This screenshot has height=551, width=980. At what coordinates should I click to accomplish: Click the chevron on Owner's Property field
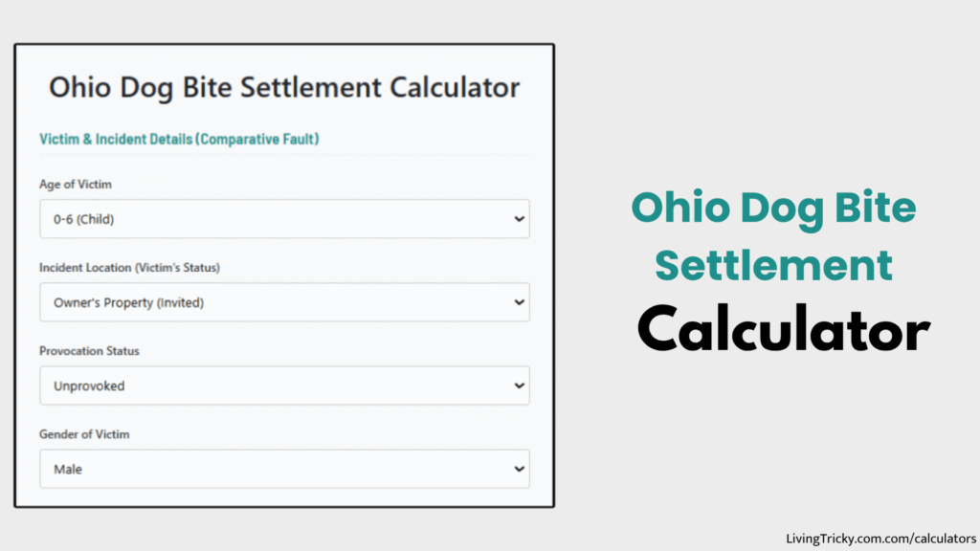(x=518, y=302)
